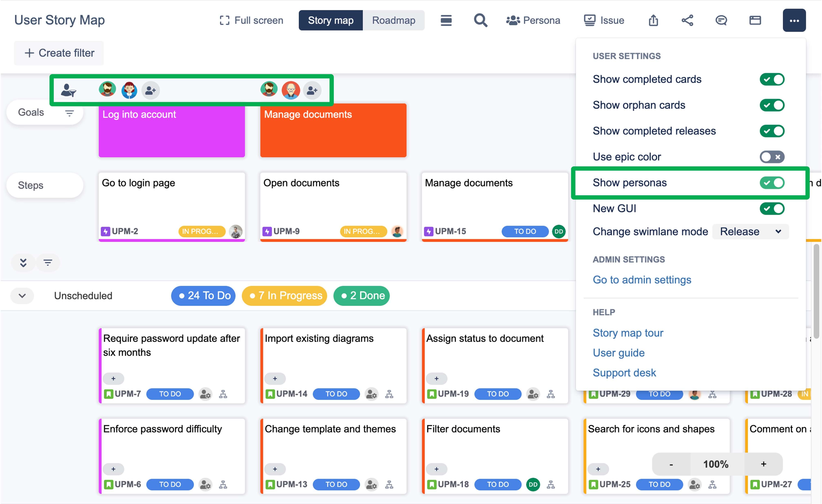This screenshot has height=504, width=822.
Task: Collapse the Unscheduled swimlane chevron
Action: tap(22, 296)
